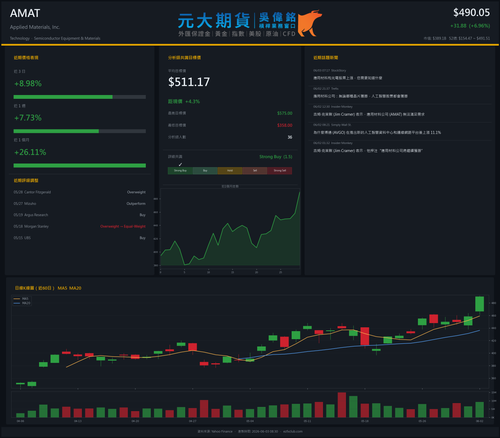Click the 05/27 Mizuho rating row
This screenshot has width=500, height=438.
[80, 204]
